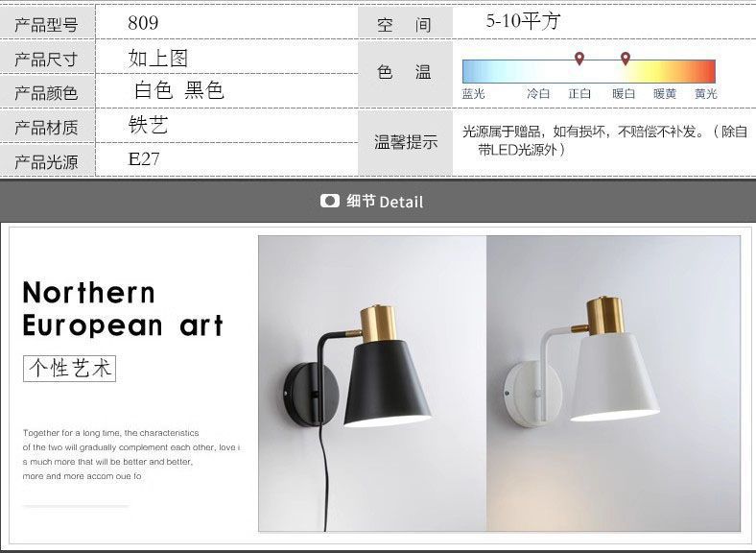The image size is (756, 553).
Task: Click the 黄光 label under the gradient
Action: 706,94
